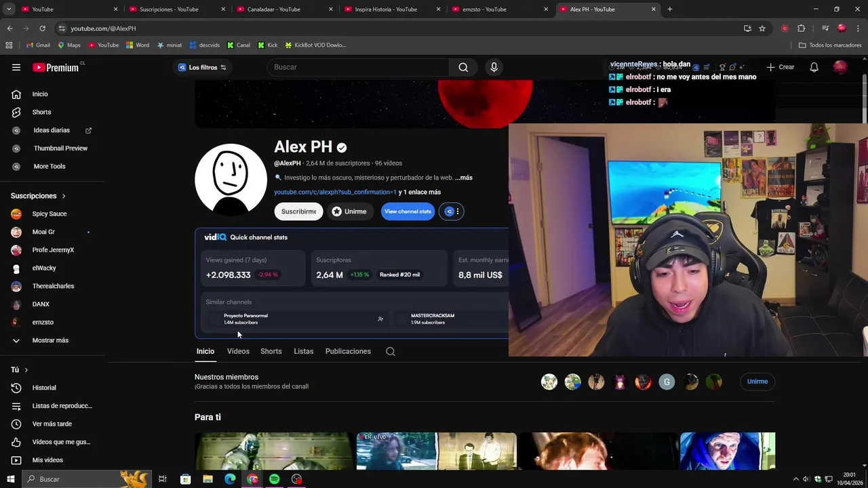Click the red recording extension icon
The height and width of the screenshot is (488, 868).
click(x=785, y=28)
